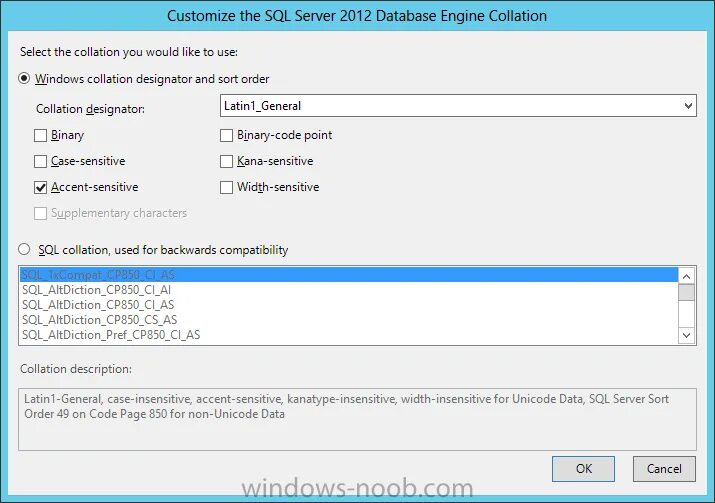Select SQL_1xCompat_CP850_CI_AS in the list

pos(349,275)
